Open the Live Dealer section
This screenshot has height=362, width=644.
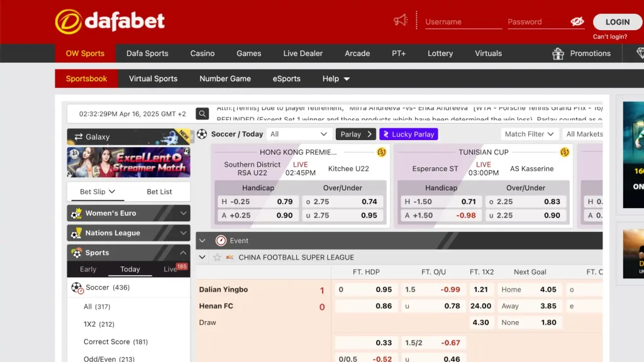[x=303, y=53]
